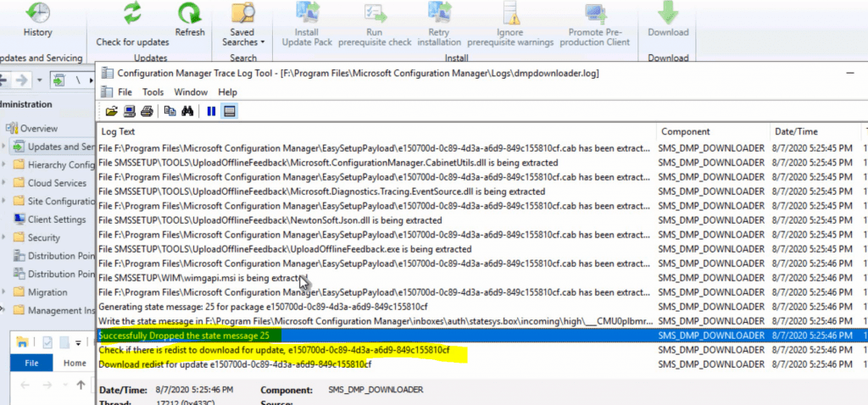Image resolution: width=868 pixels, height=405 pixels.
Task: Click the Retry installation ribbon icon
Action: point(440,12)
